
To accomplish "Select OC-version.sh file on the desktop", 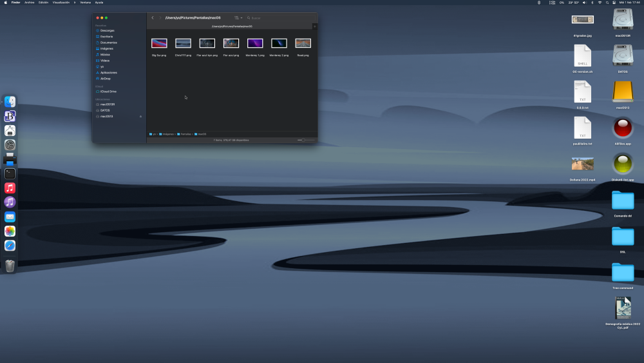I will (582, 56).
